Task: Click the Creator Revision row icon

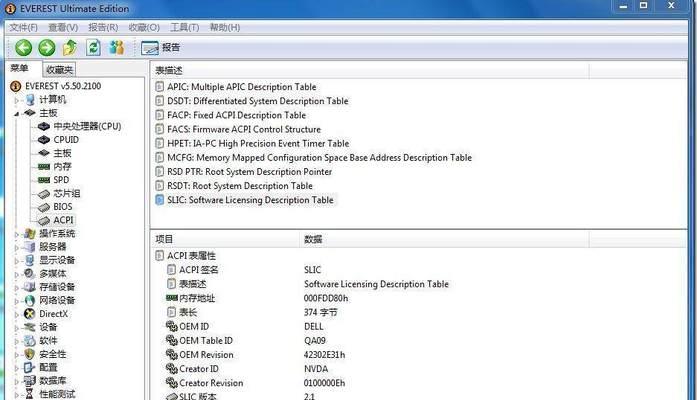Action: [x=172, y=383]
